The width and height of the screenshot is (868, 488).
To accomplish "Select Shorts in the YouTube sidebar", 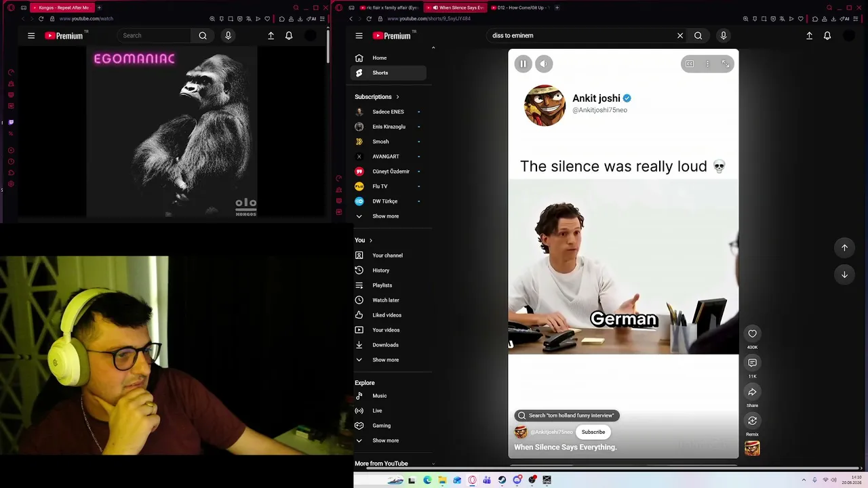I will pos(389,73).
